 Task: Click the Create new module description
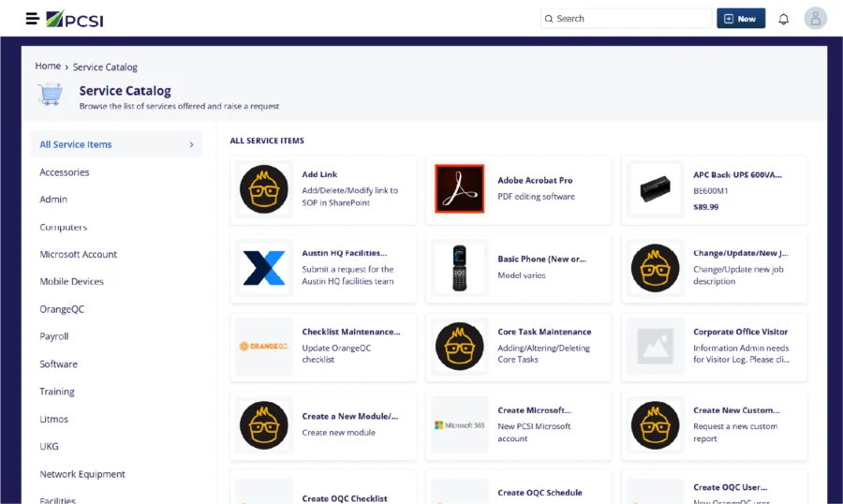coord(339,433)
